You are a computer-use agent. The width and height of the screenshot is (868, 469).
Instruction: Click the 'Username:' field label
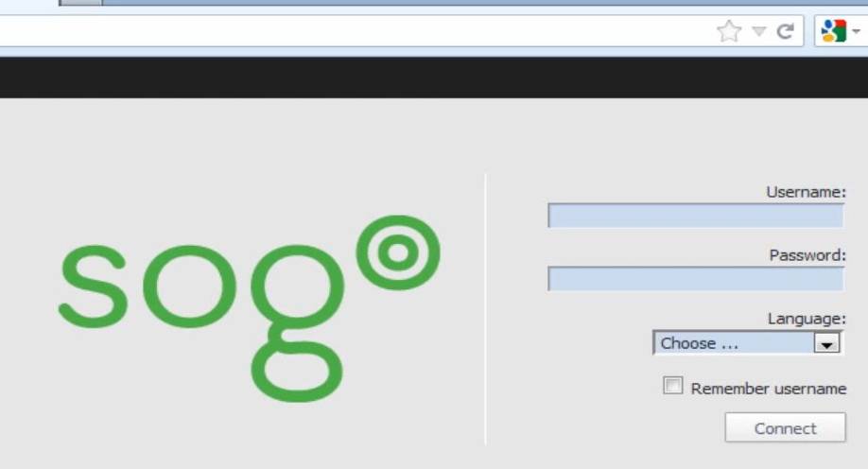[x=806, y=192]
